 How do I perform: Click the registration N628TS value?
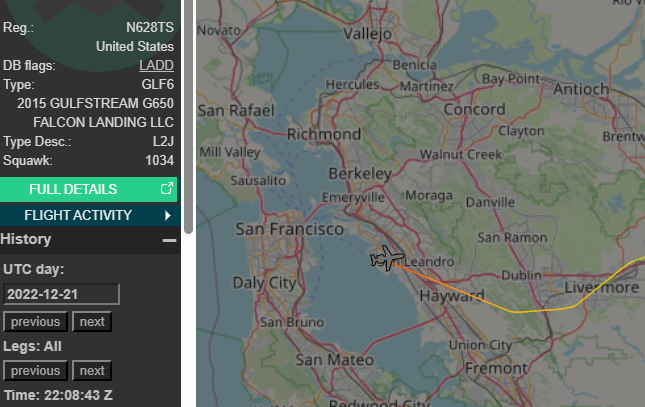coord(149,27)
